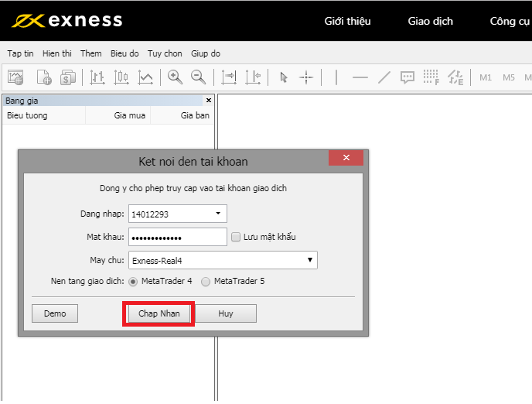The width and height of the screenshot is (532, 404).
Task: Click the zoom in magnifier icon
Action: (x=176, y=77)
